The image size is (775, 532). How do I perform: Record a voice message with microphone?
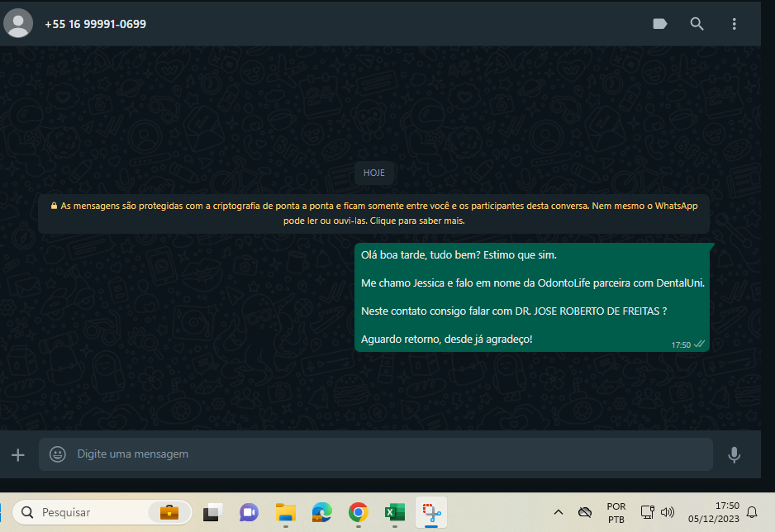point(734,454)
